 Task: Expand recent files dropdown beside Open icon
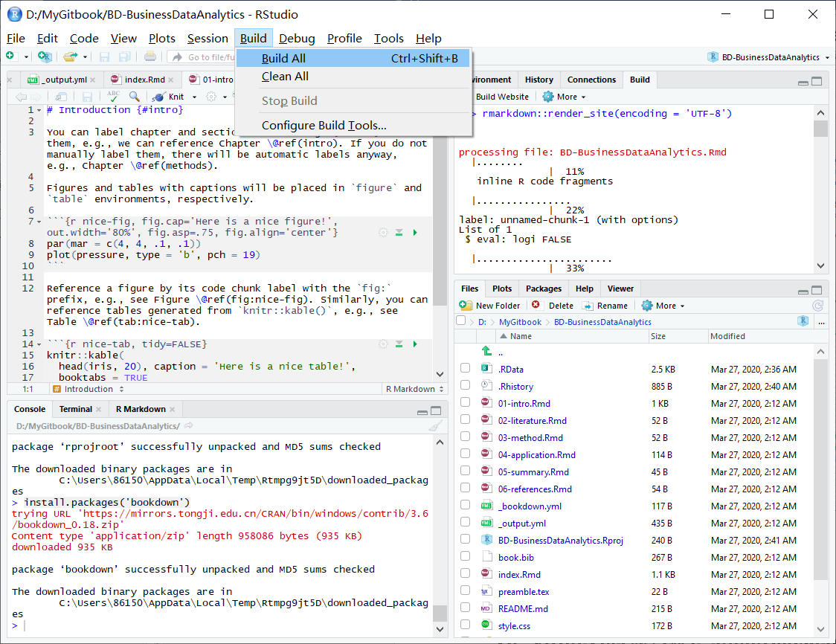coord(85,57)
